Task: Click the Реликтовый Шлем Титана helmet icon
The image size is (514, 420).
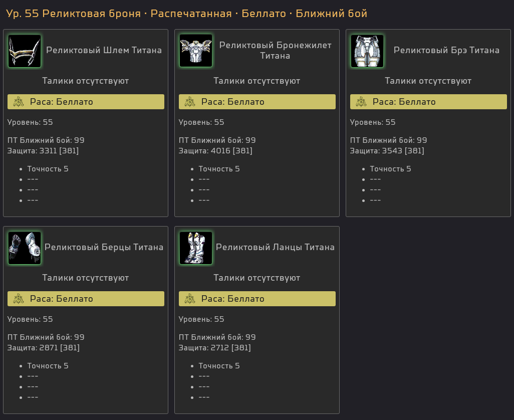Action: [x=25, y=51]
